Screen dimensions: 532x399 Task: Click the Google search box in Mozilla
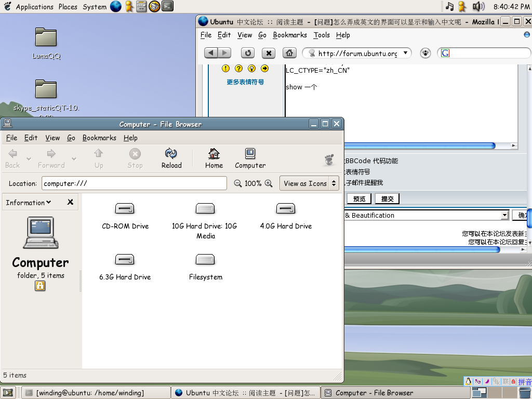pos(484,53)
